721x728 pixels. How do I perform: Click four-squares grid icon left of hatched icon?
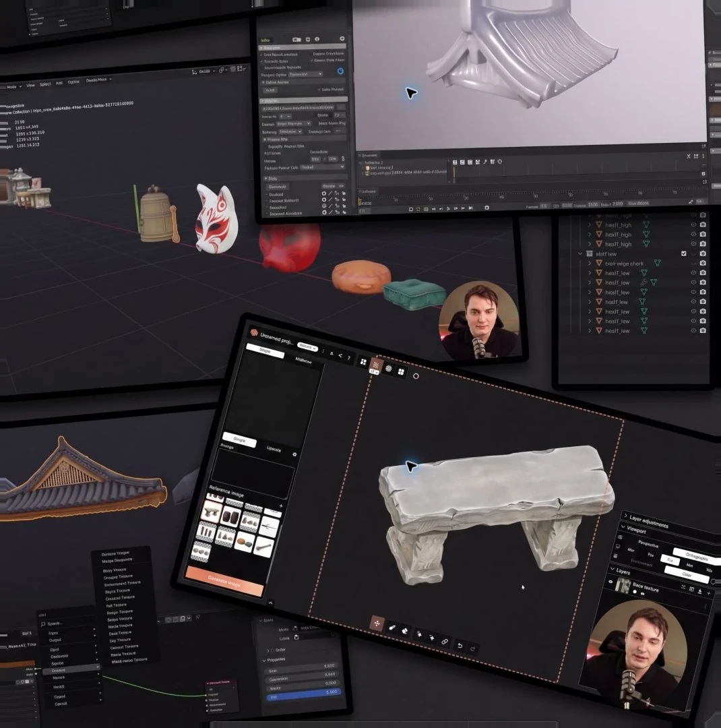363,362
